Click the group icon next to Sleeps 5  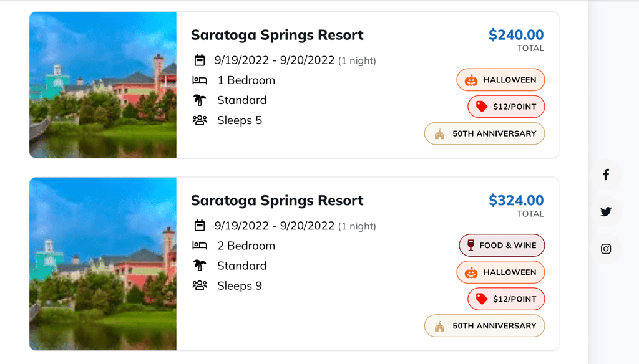199,120
